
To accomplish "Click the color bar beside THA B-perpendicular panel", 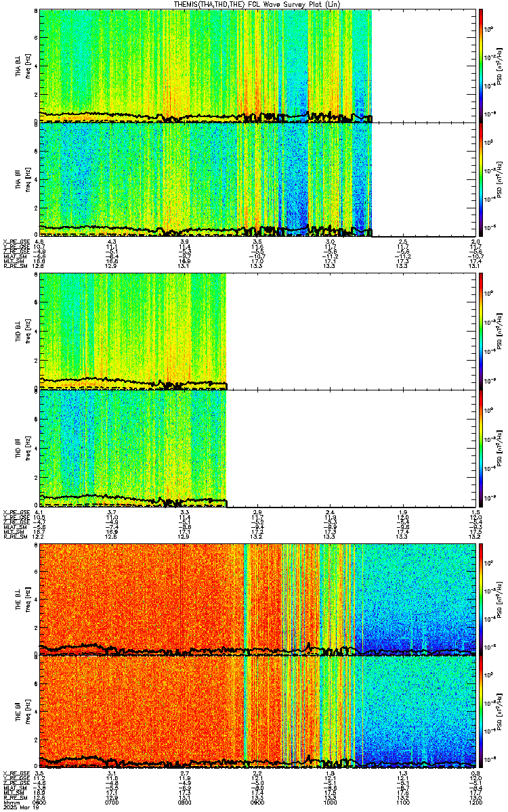I will click(x=482, y=66).
